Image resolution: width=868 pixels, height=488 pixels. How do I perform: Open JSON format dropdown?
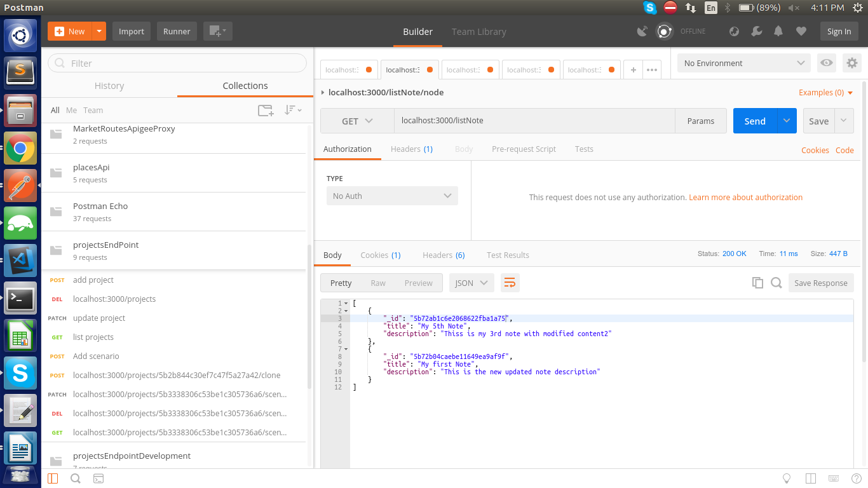click(471, 283)
